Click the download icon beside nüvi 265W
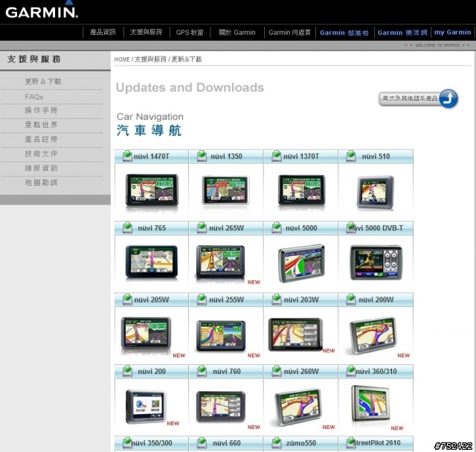This screenshot has width=476, height=452. tap(202, 227)
